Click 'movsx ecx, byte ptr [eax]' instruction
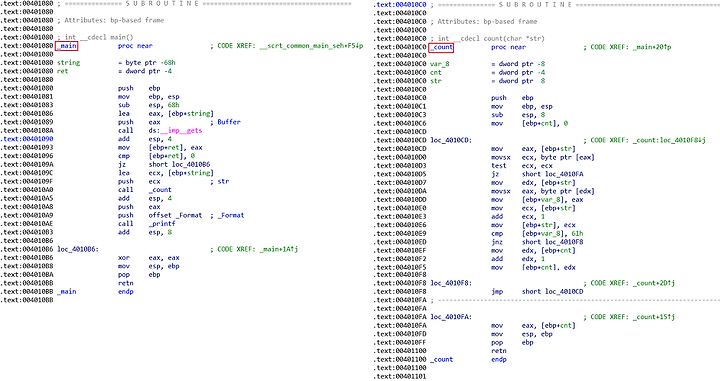The image size is (720, 381). tap(543, 157)
